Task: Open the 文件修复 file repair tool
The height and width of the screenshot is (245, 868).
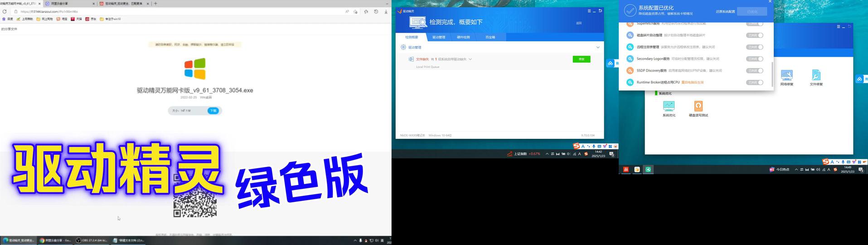Action: 816,76
